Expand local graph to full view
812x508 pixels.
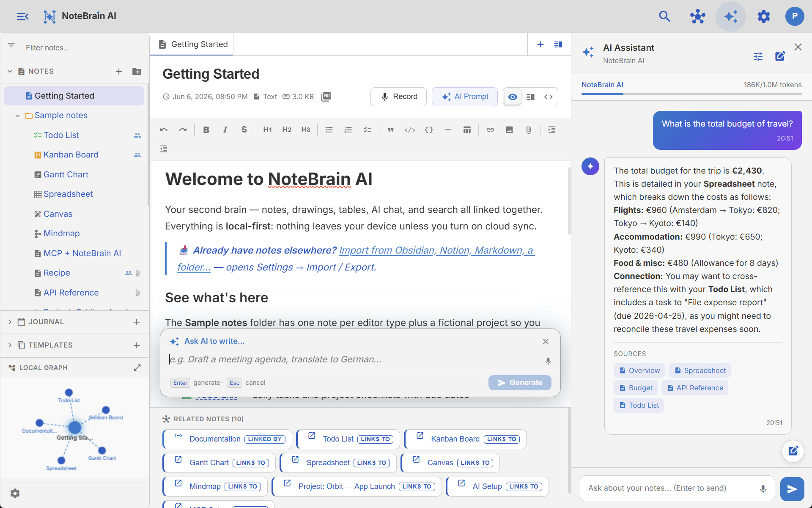(137, 368)
